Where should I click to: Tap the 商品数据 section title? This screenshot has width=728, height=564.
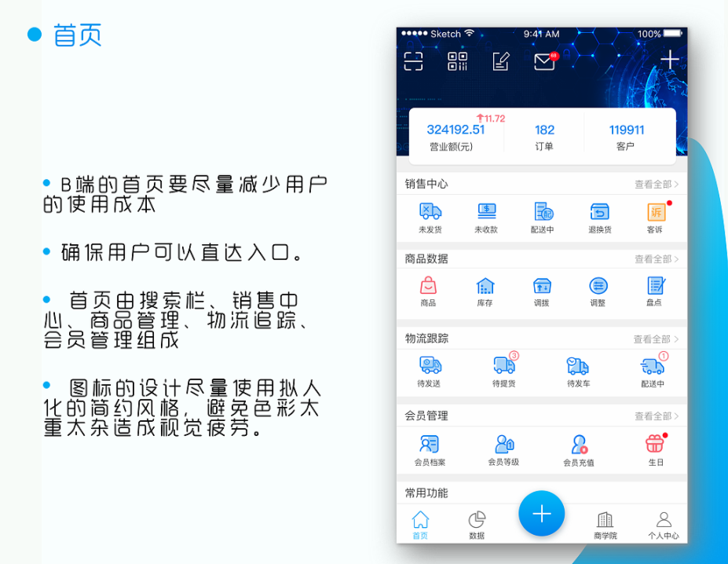(x=426, y=258)
